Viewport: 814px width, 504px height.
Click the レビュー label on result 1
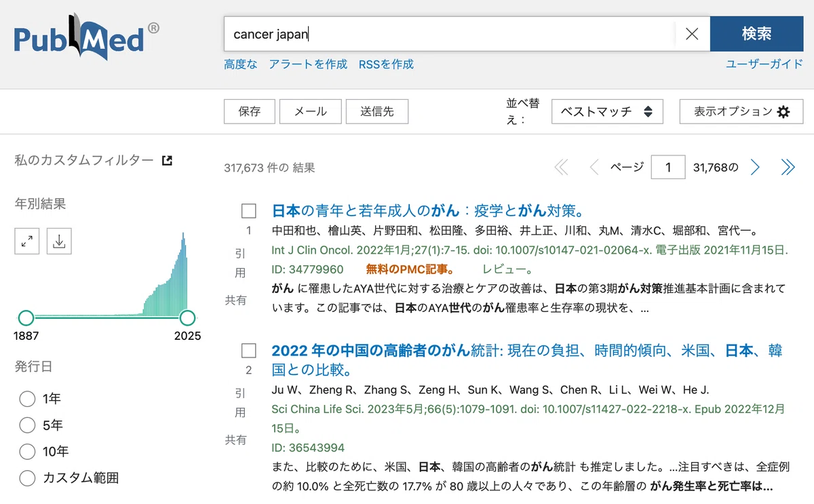pos(508,269)
